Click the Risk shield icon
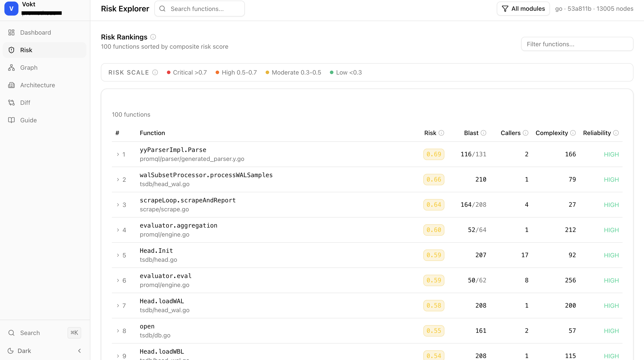Viewport: 644px width, 360px height. [11, 50]
